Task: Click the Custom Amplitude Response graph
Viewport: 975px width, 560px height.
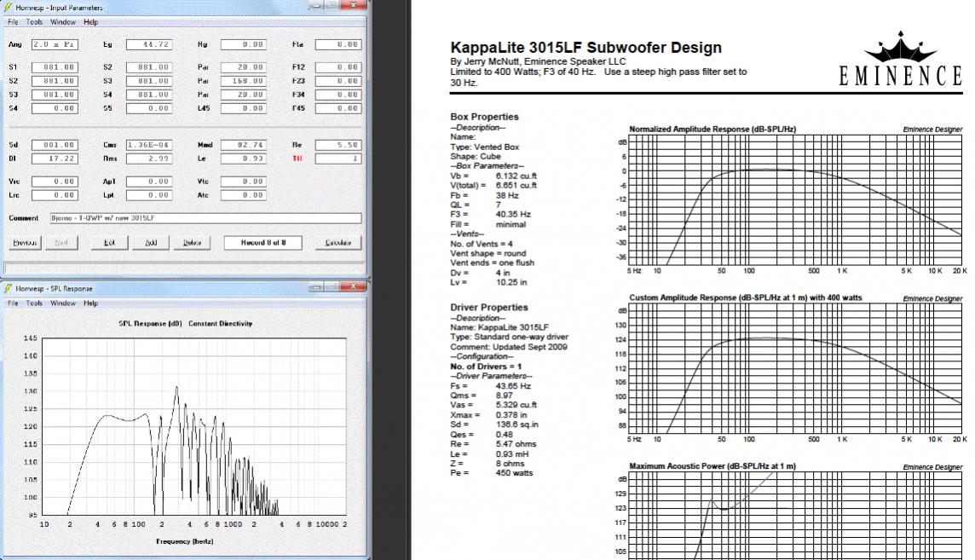Action: click(797, 368)
